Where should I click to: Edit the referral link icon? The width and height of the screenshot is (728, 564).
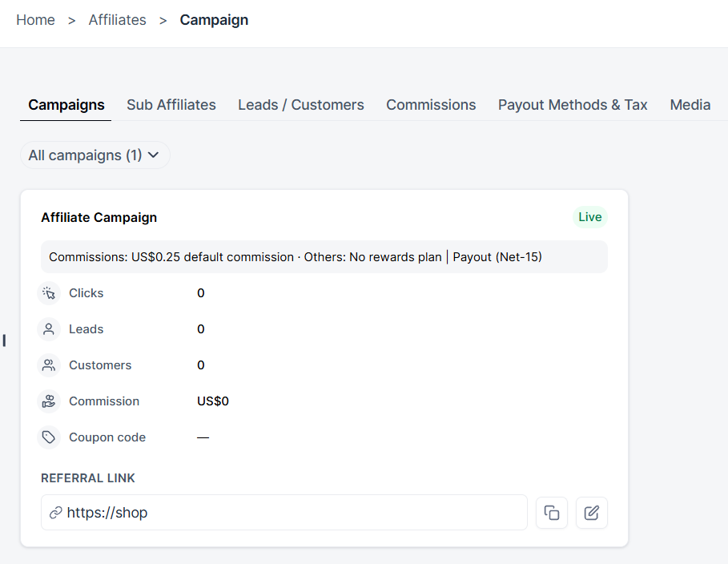pyautogui.click(x=592, y=513)
